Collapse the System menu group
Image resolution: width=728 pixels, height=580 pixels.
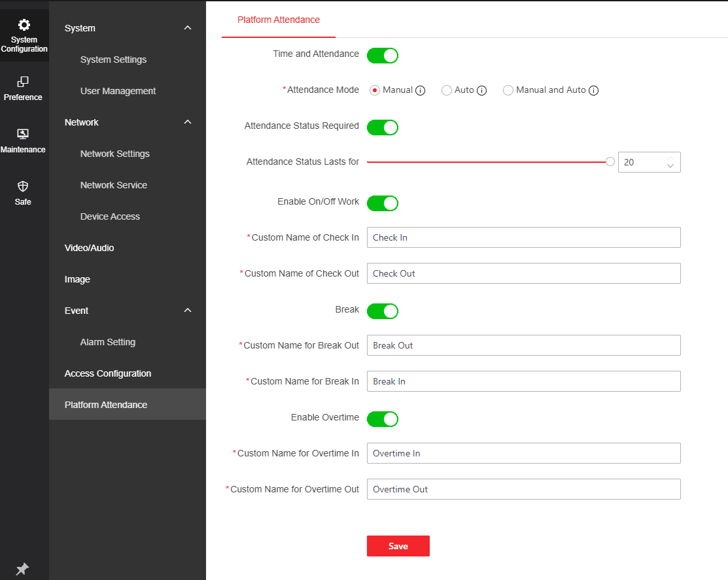click(188, 28)
